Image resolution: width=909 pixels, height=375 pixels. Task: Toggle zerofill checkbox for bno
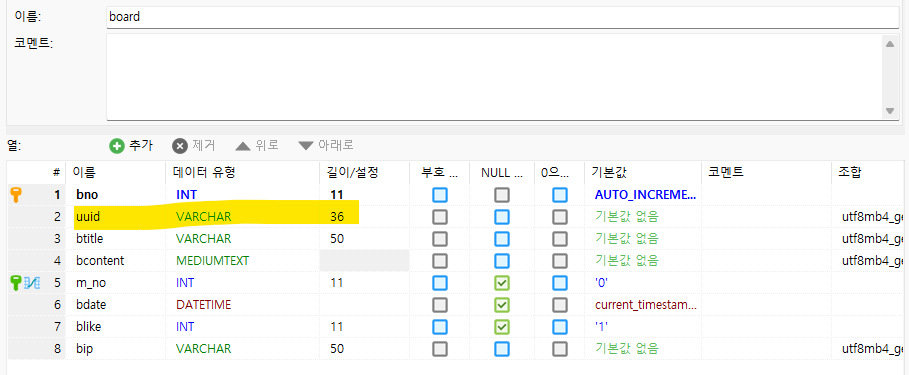tap(560, 195)
